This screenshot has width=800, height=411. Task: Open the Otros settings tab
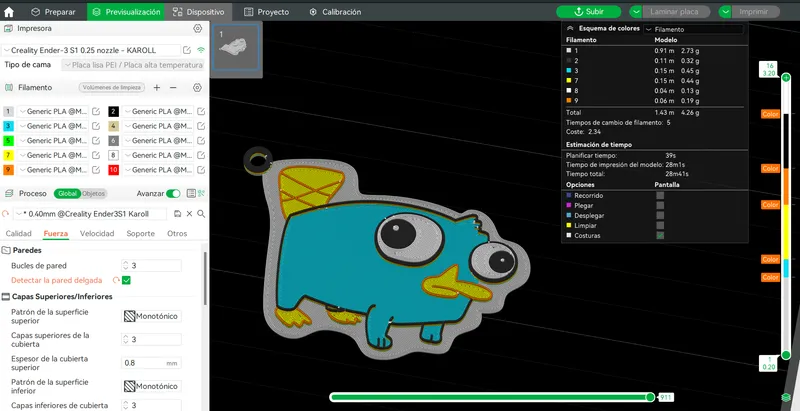coord(177,234)
